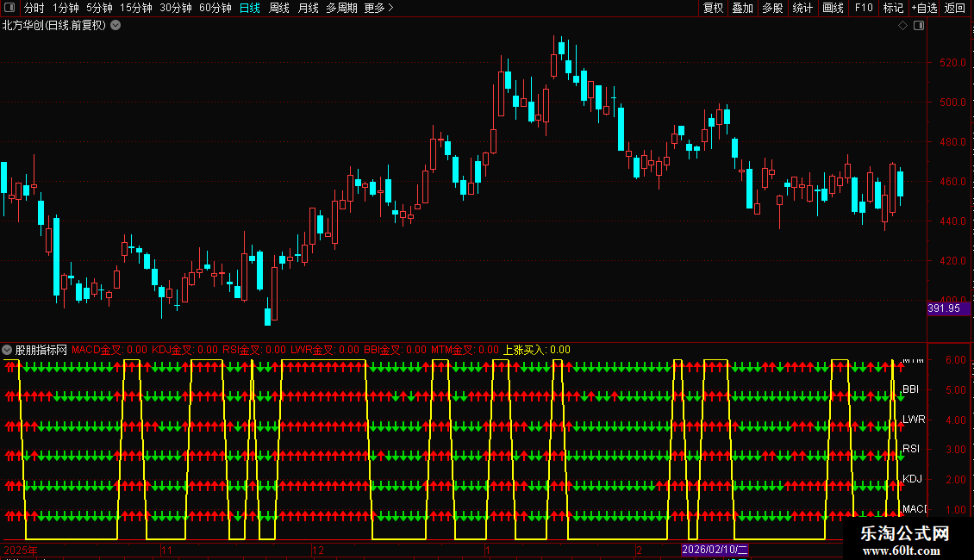This screenshot has height=560, width=974.
Task: Click the 标记 mark button
Action: pyautogui.click(x=893, y=8)
